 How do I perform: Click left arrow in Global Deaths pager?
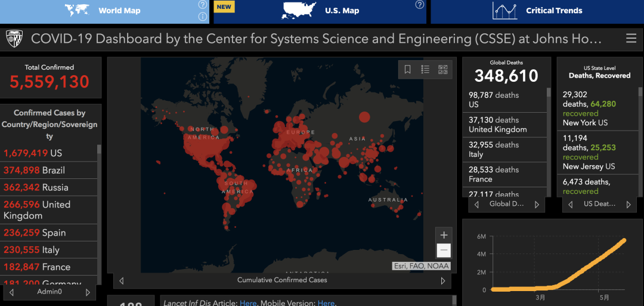476,204
